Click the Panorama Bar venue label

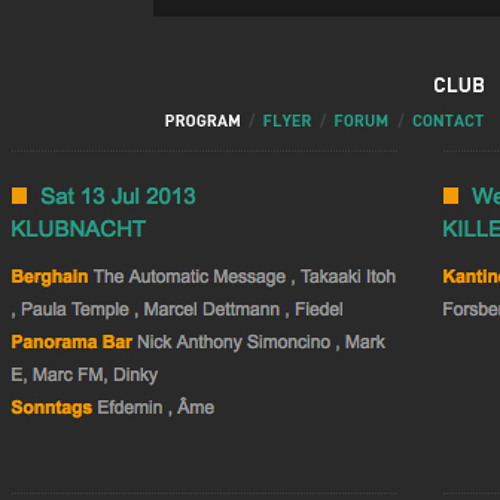point(72,342)
